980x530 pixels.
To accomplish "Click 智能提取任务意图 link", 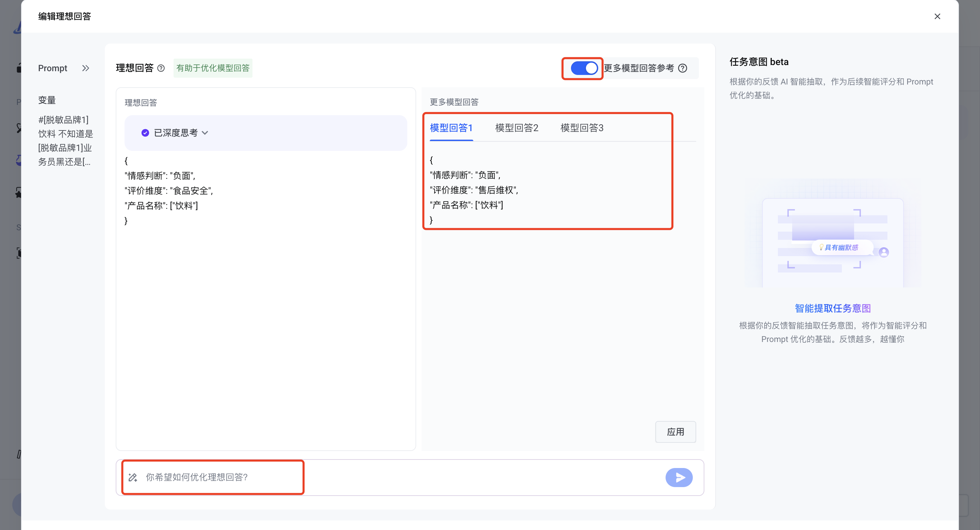I will [832, 308].
